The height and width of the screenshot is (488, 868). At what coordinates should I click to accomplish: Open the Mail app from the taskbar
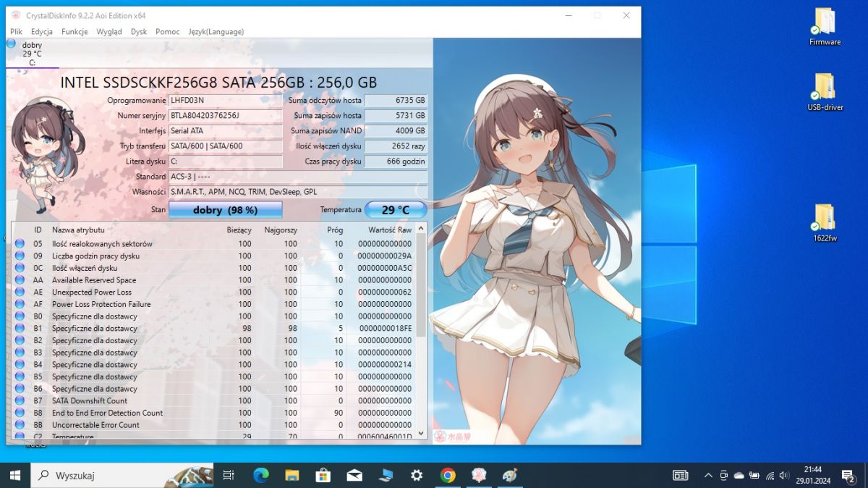pyautogui.click(x=354, y=475)
